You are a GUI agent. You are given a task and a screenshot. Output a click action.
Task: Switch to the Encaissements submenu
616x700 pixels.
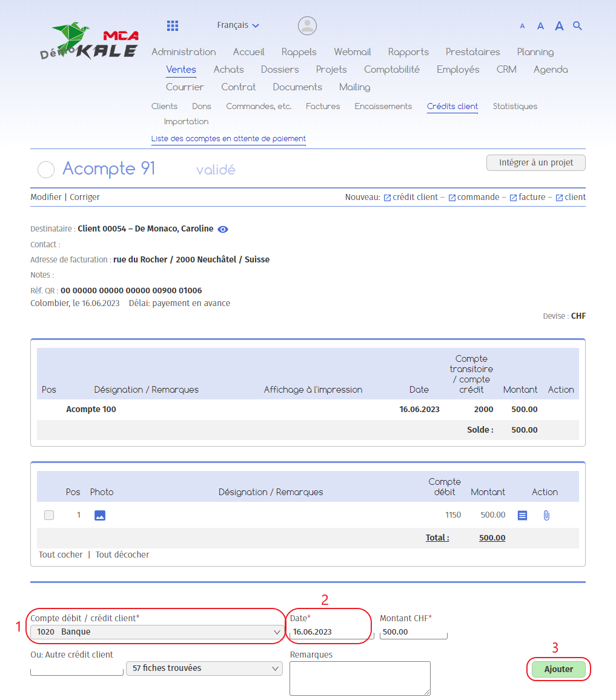click(x=383, y=106)
